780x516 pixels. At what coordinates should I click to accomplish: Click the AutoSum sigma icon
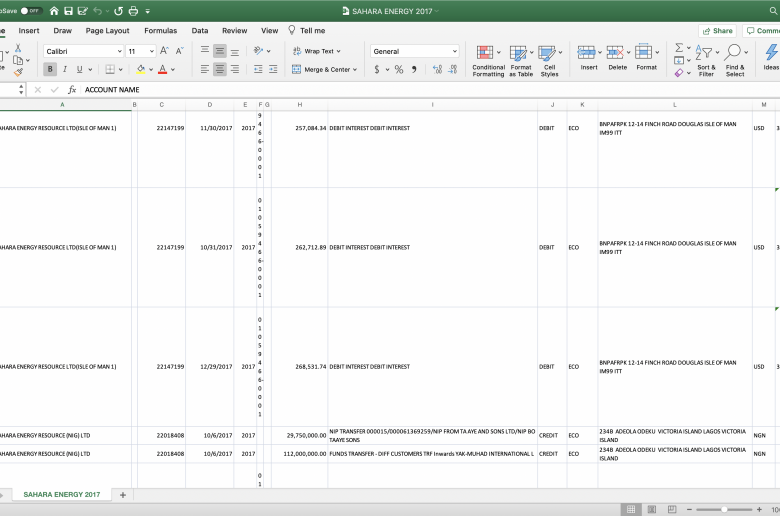tap(679, 48)
